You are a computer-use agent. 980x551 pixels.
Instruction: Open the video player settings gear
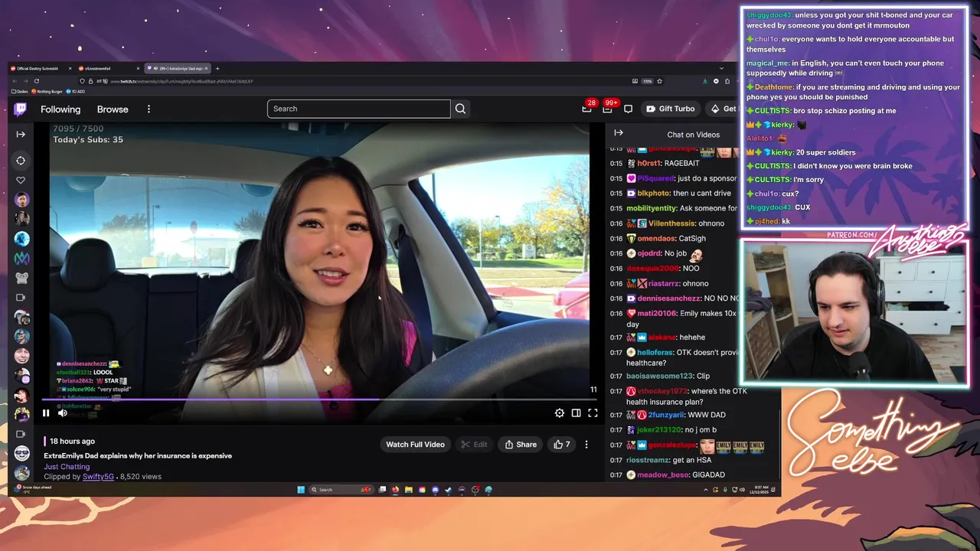tap(560, 413)
